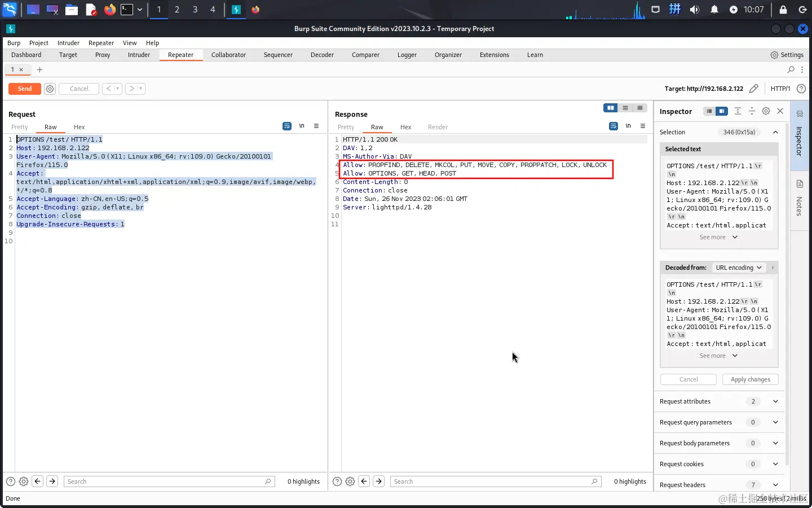See more of Decoded from text

[x=718, y=356]
